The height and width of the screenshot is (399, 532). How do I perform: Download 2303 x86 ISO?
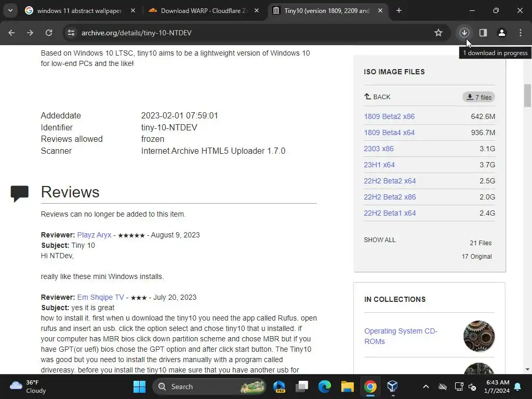point(379,149)
